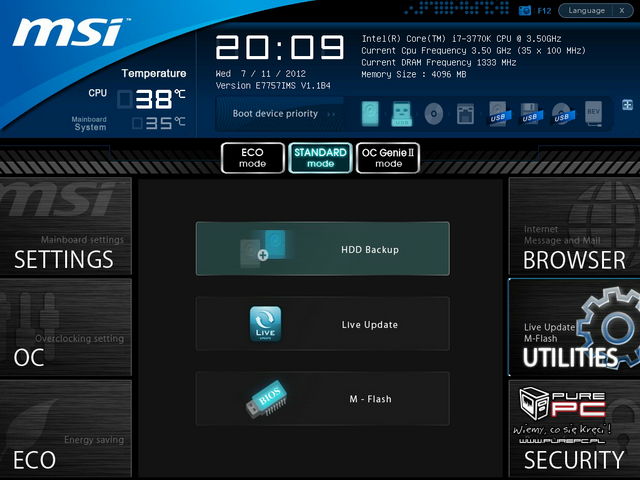The height and width of the screenshot is (480, 640).
Task: Select the green USB stick boot device
Action: [402, 113]
